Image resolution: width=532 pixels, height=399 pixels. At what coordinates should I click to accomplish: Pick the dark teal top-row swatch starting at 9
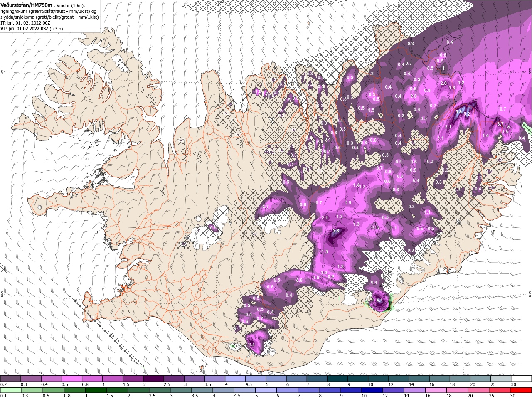pos(358,379)
